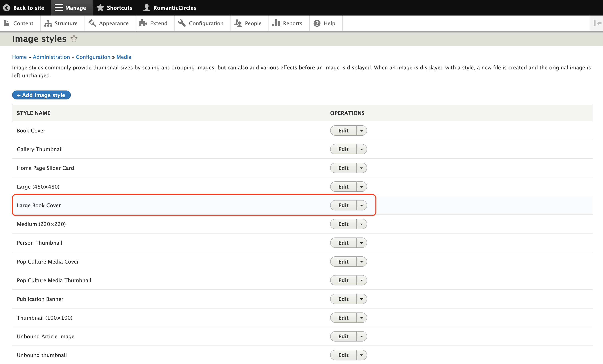This screenshot has width=603, height=364.
Task: Expand operations dropdown for Book Cover
Action: [x=361, y=130]
